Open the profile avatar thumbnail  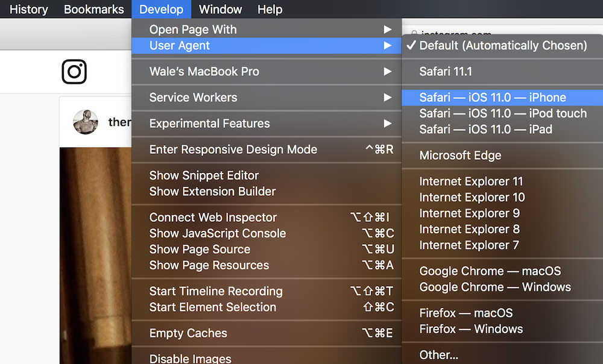tap(86, 122)
